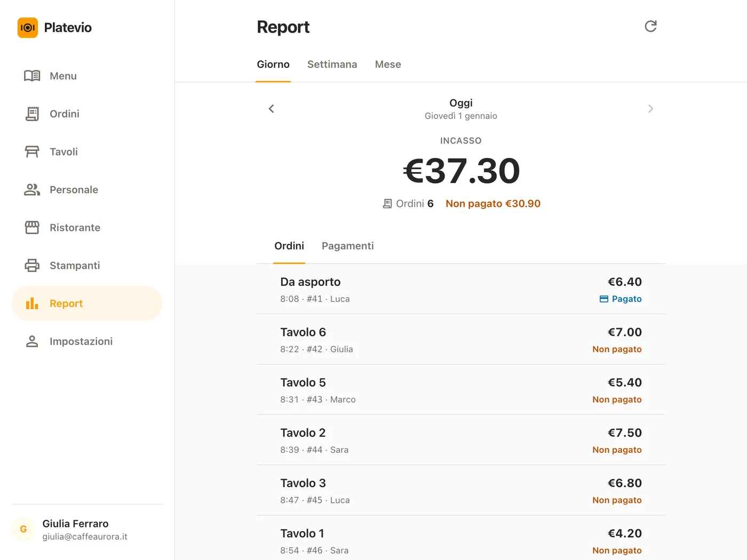The width and height of the screenshot is (747, 560).
Task: Open Stampanti in the sidebar
Action: coord(87,265)
